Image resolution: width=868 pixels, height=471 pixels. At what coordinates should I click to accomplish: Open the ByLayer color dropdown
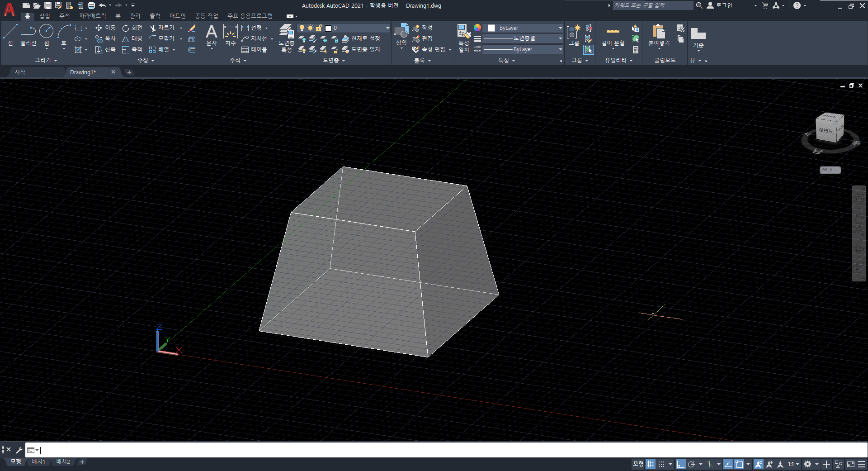[x=523, y=28]
